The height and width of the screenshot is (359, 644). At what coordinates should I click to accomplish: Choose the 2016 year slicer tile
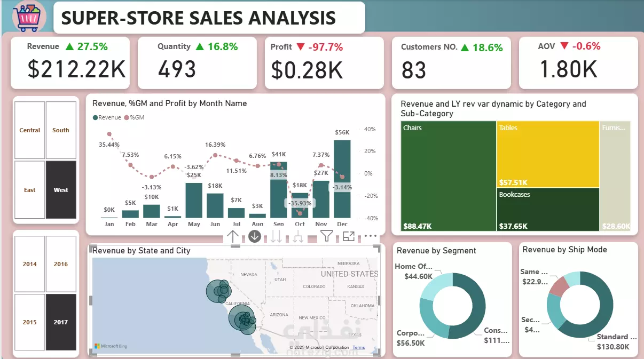coord(61,264)
